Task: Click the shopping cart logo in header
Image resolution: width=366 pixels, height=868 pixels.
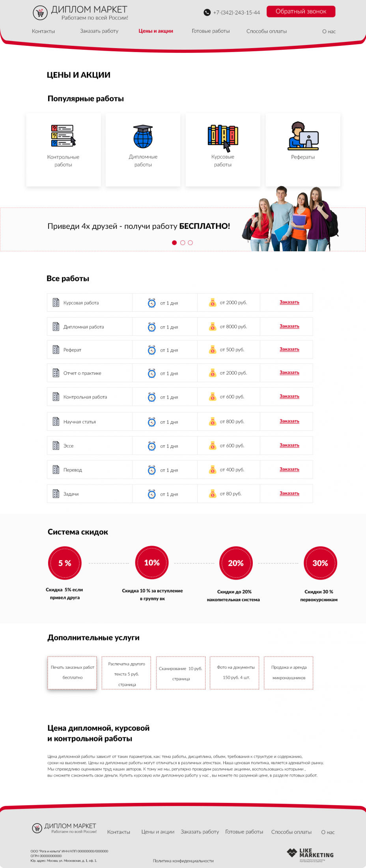Action: tap(40, 13)
